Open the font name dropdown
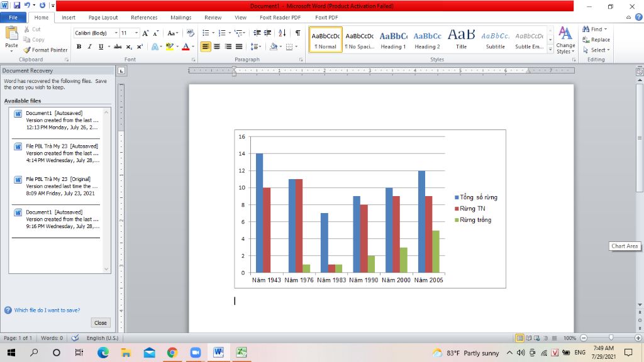 pos(116,33)
